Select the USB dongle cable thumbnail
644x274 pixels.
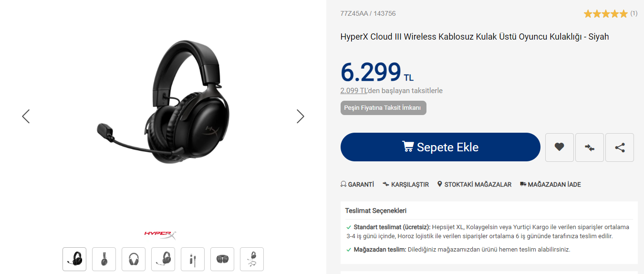coord(193,259)
